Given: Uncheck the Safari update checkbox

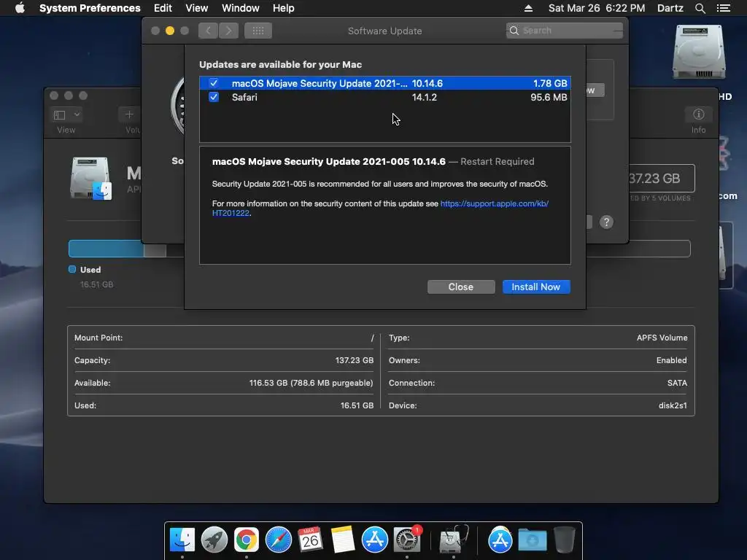Looking at the screenshot, I should pos(214,97).
